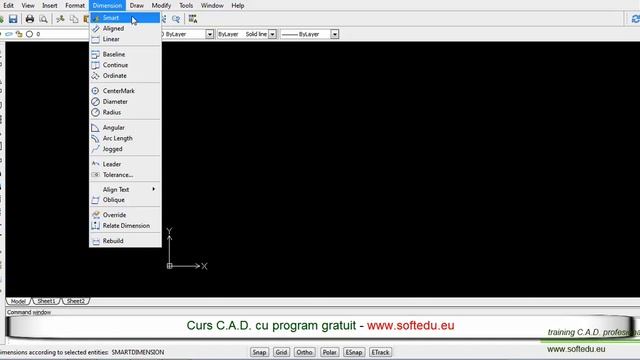
Task: Select Baseline dimension
Action: 125,54
